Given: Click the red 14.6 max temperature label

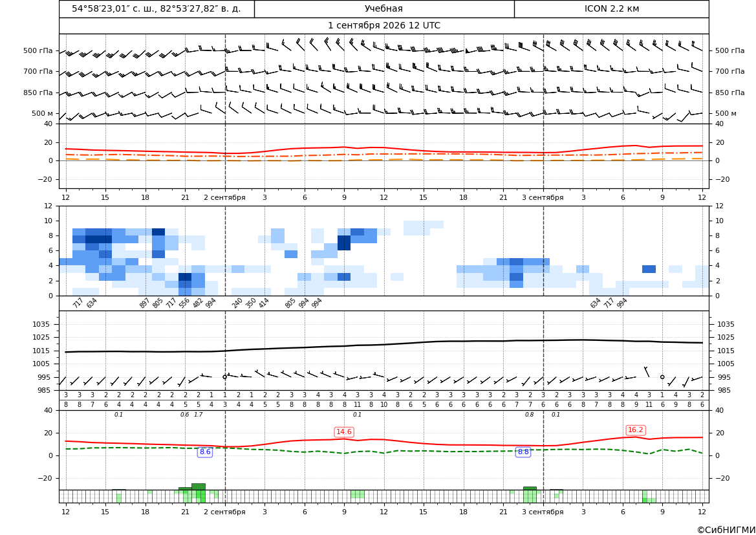Looking at the screenshot, I should click(344, 431).
